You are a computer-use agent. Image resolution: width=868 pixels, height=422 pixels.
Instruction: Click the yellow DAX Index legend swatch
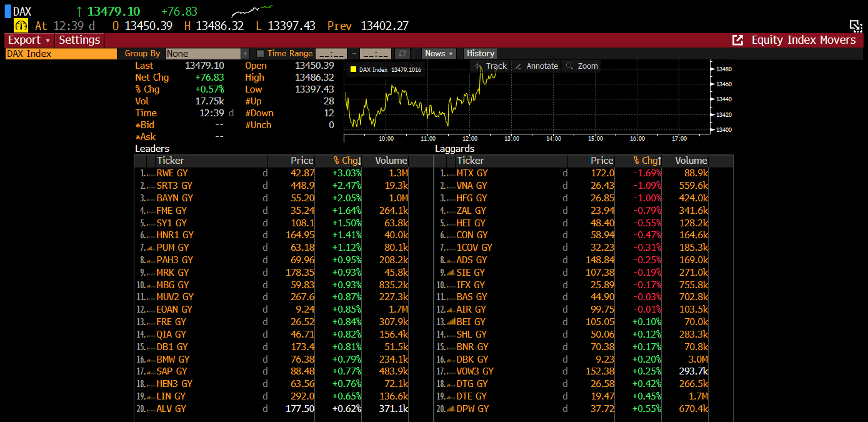[x=354, y=69]
